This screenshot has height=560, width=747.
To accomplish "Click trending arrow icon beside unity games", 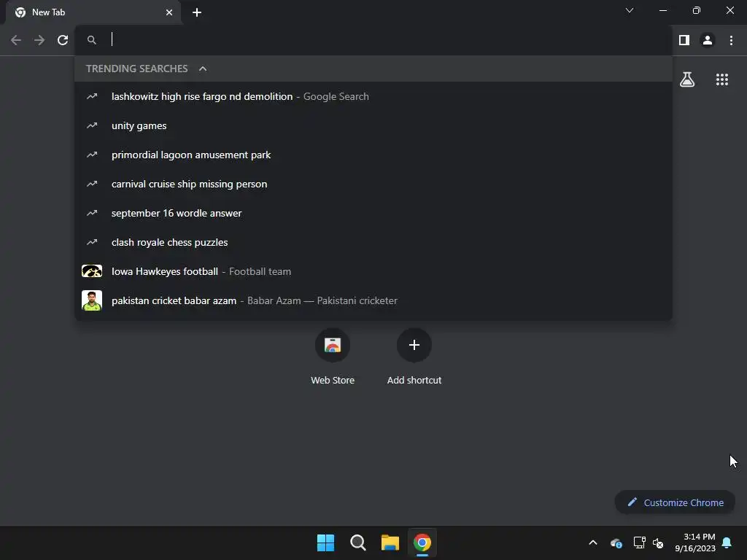I will (x=92, y=125).
